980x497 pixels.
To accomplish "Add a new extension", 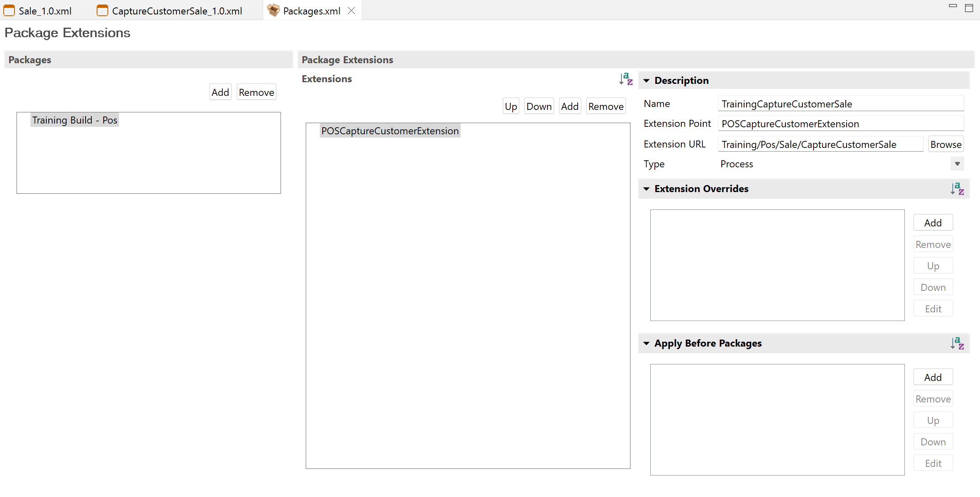I will (570, 106).
